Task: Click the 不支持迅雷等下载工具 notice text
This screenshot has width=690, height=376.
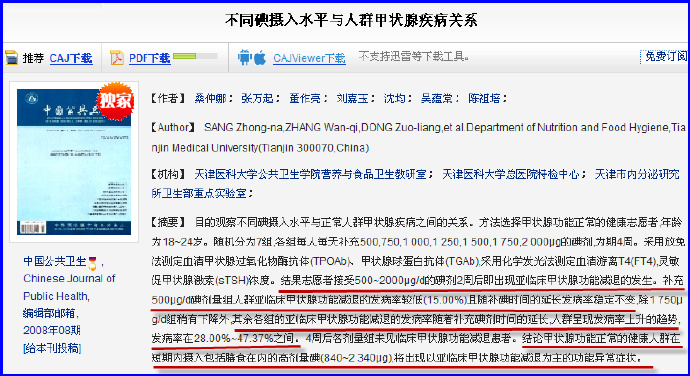Action: point(414,56)
